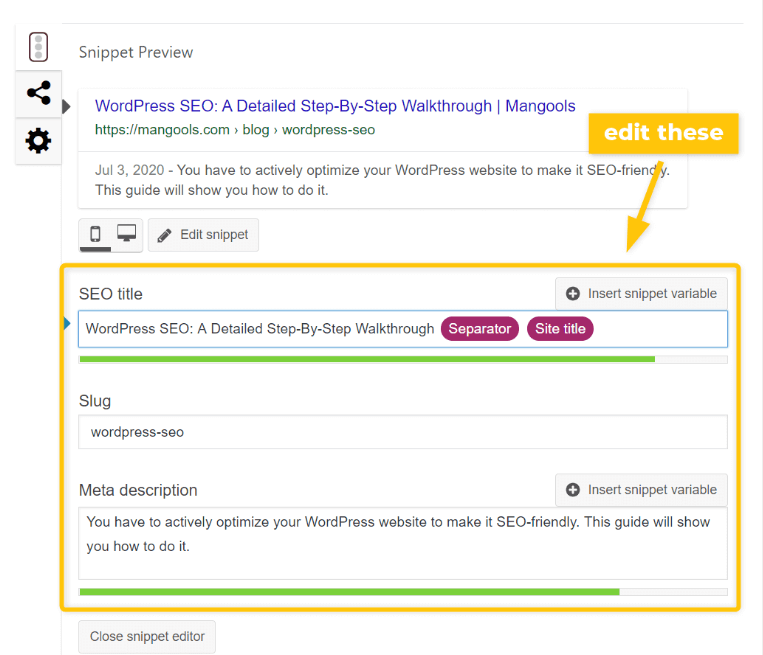Image resolution: width=763 pixels, height=655 pixels.
Task: Click plus icon beside Meta description variable button
Action: 573,490
